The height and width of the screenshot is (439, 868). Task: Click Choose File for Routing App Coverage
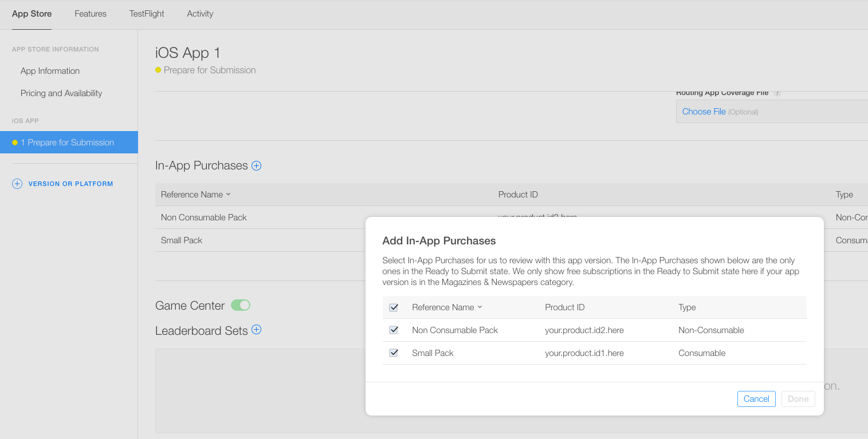coord(704,111)
